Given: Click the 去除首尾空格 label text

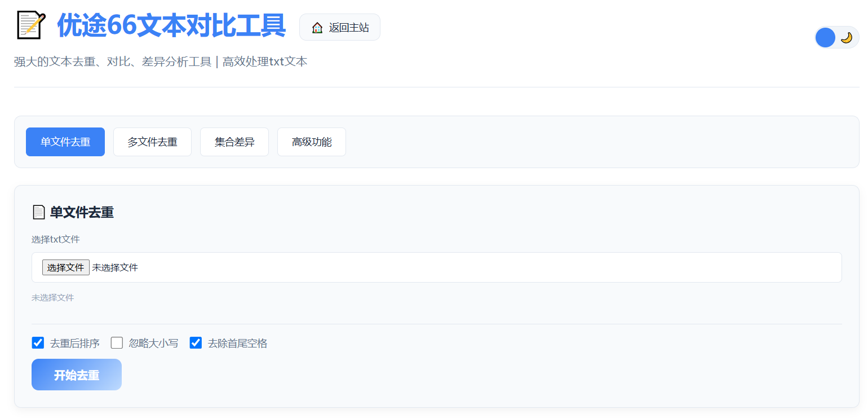Looking at the screenshot, I should coord(237,344).
